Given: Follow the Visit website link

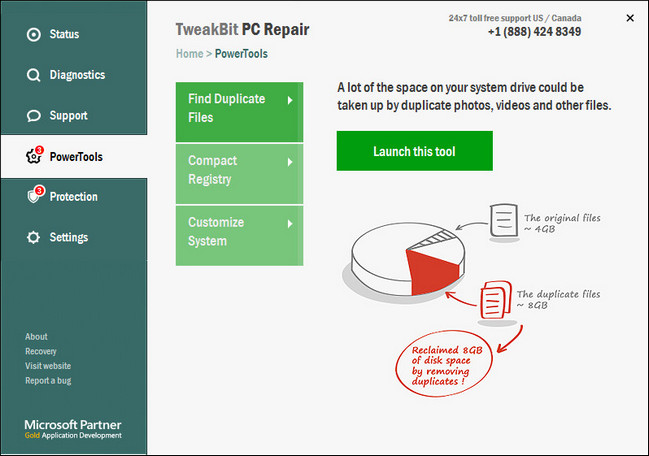Looking at the screenshot, I should 47,366.
